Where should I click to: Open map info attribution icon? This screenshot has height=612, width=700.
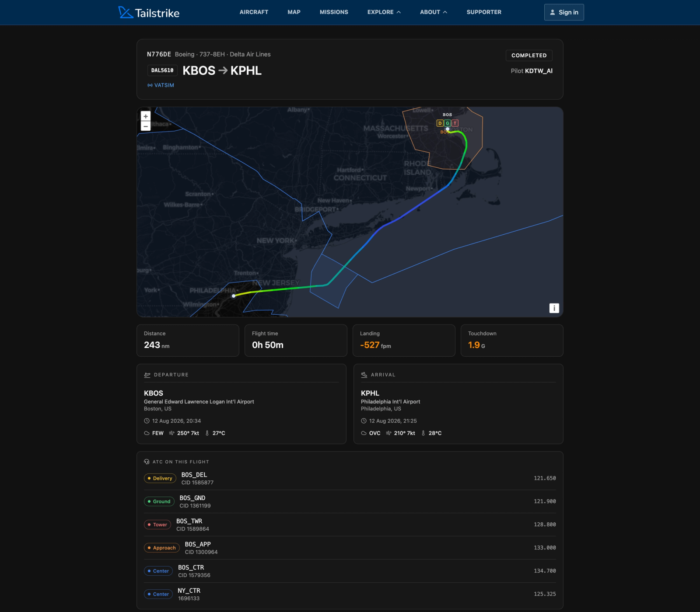pyautogui.click(x=554, y=308)
